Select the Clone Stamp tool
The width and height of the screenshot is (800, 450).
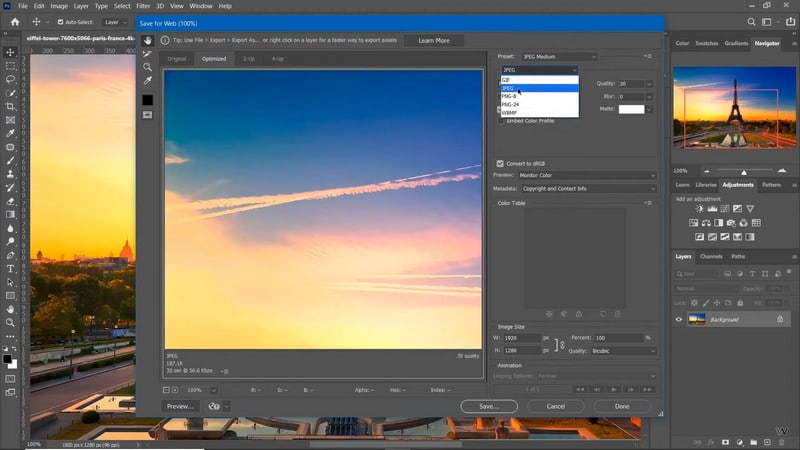click(x=10, y=174)
